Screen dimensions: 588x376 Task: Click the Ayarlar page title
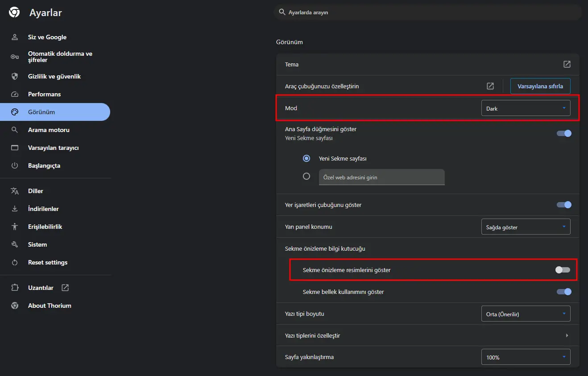[46, 12]
